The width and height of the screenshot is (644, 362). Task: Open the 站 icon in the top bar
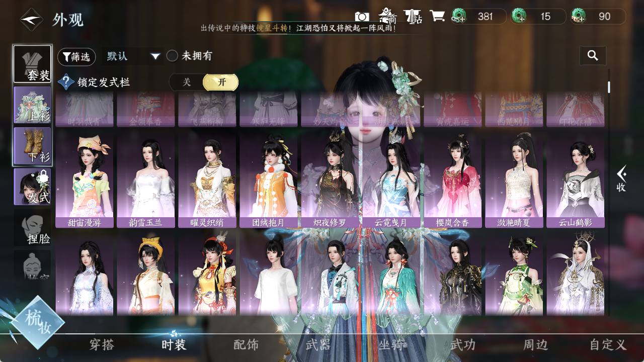point(414,16)
